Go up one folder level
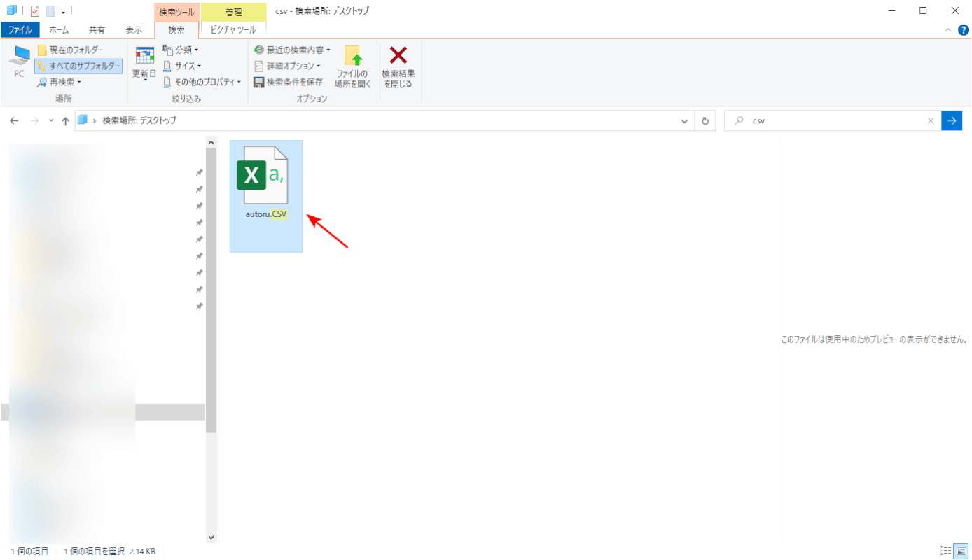Viewport: 972px width, 560px height. pyautogui.click(x=65, y=120)
